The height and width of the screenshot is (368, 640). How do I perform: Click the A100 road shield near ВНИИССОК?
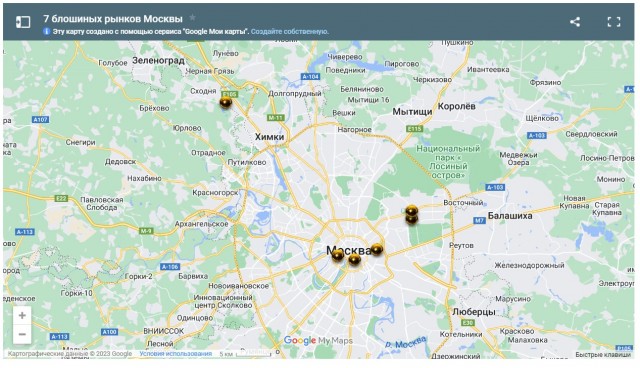coord(109,332)
